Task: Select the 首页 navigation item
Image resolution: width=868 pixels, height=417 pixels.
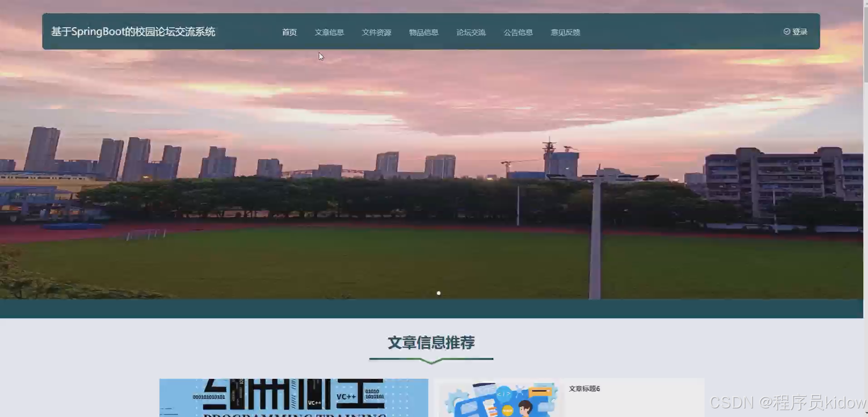Action: click(x=289, y=32)
